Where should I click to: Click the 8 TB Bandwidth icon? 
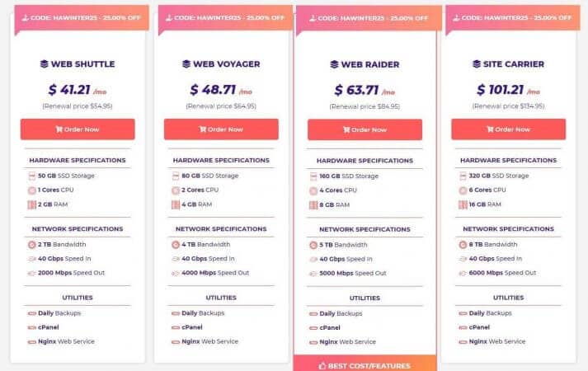(463, 245)
